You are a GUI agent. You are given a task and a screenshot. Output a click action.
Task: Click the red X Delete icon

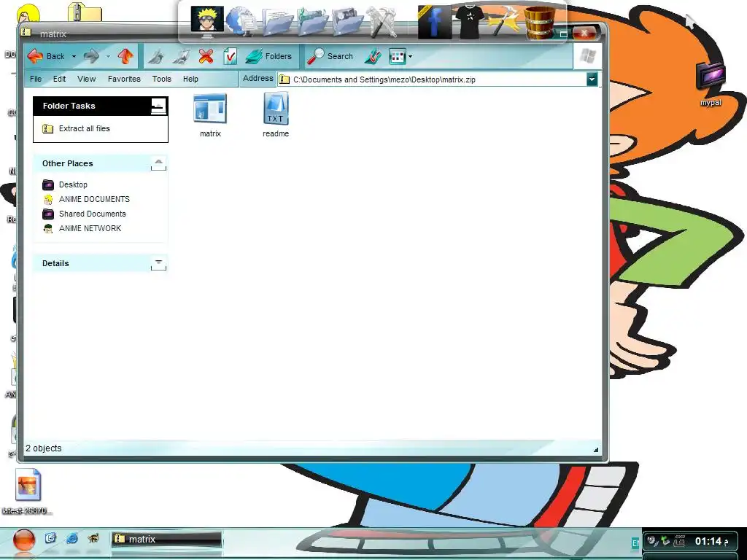(206, 56)
